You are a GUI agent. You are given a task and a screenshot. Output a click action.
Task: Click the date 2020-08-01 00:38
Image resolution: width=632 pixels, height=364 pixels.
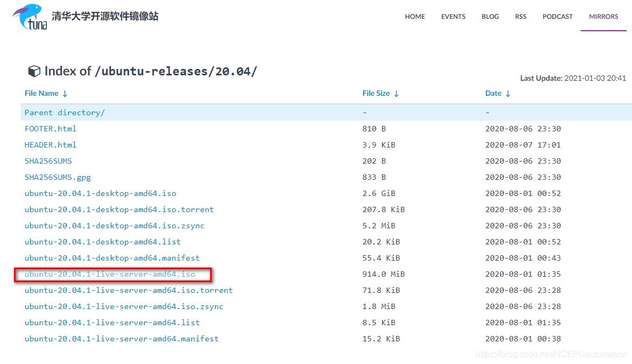[x=523, y=339]
